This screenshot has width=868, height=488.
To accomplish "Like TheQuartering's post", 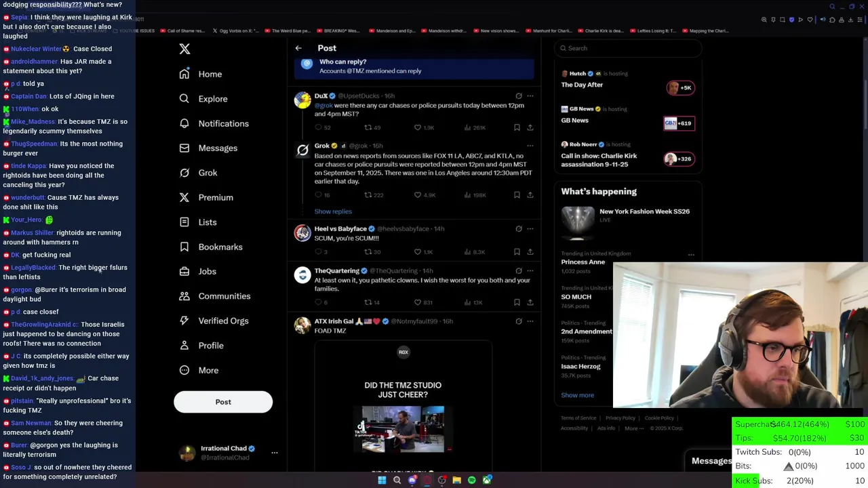I will [423, 302].
